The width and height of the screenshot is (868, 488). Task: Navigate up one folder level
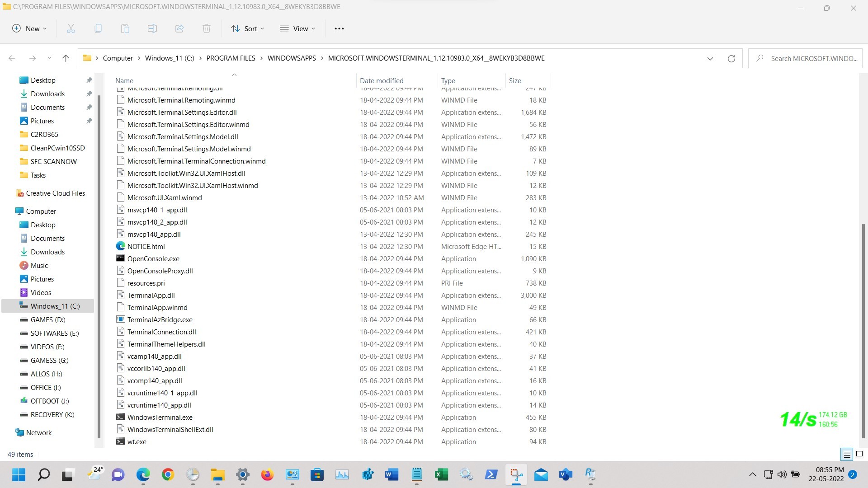(x=66, y=58)
